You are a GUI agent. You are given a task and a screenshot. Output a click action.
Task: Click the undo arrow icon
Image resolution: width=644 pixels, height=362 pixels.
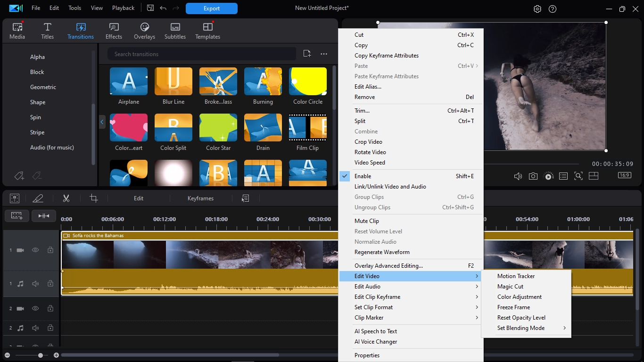[x=163, y=8]
